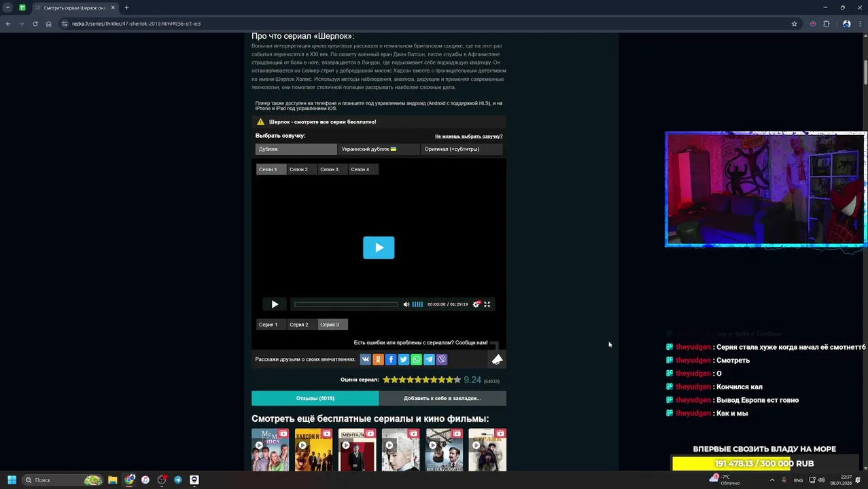
Task: Open the Houdini & Doyle poster thumbnail
Action: 444,450
